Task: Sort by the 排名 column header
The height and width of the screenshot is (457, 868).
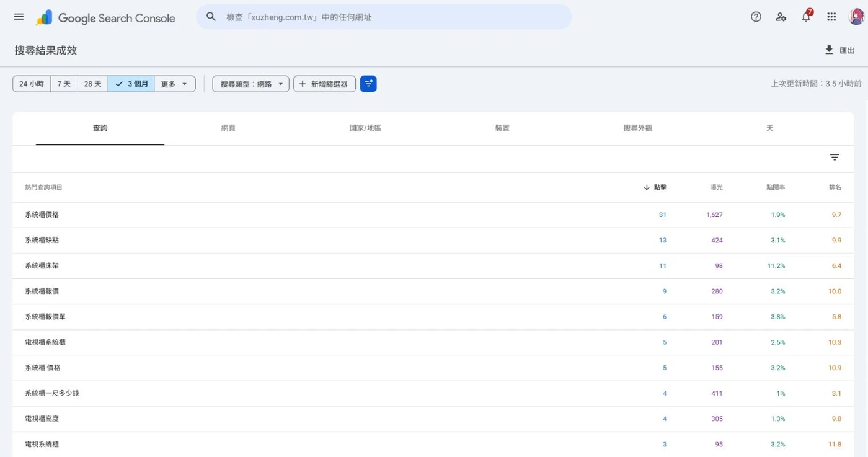Action: pyautogui.click(x=835, y=187)
